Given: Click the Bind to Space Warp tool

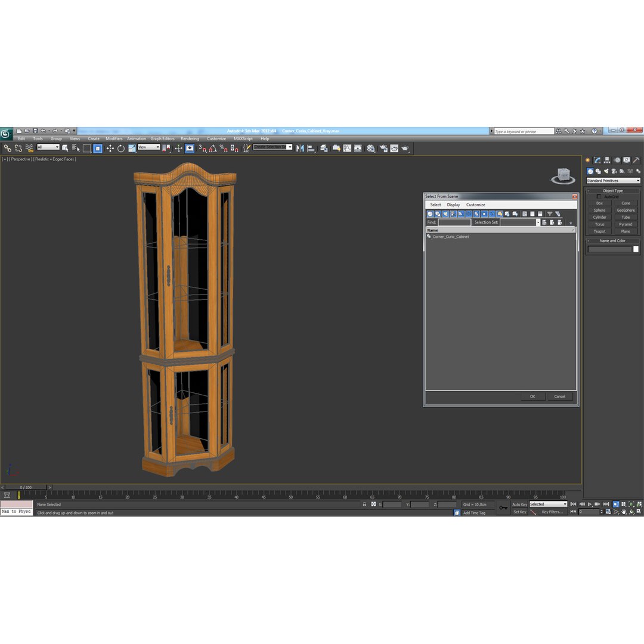Looking at the screenshot, I should (29, 148).
